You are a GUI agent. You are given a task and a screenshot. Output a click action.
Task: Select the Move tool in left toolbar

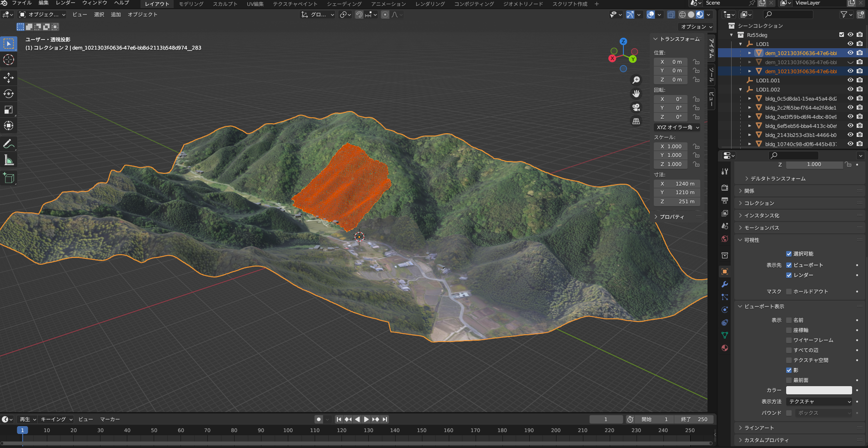point(9,78)
